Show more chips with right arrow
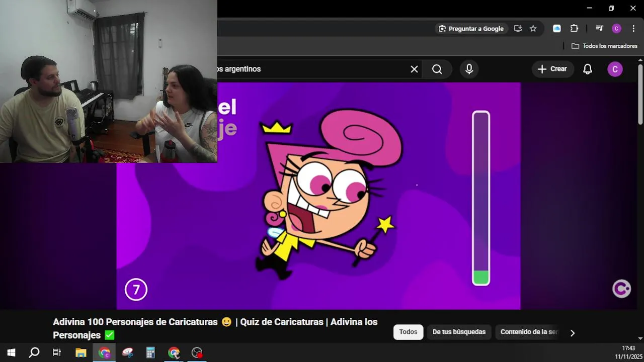Viewport: 644px width, 362px height. click(572, 332)
